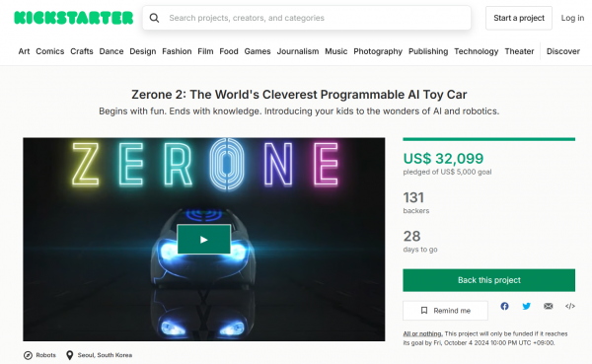Viewport: 592px width, 364px height.
Task: Click the Remind me bookmark button
Action: (x=445, y=311)
